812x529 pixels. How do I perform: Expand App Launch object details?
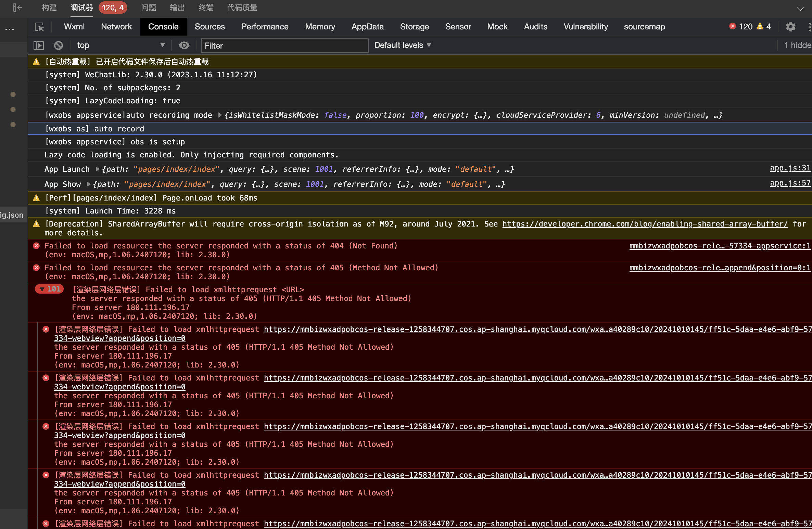pyautogui.click(x=98, y=169)
